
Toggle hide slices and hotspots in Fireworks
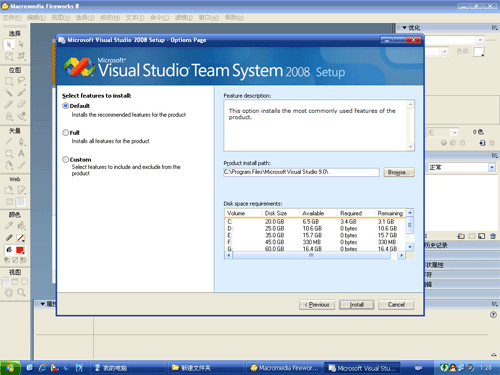[x=10, y=202]
